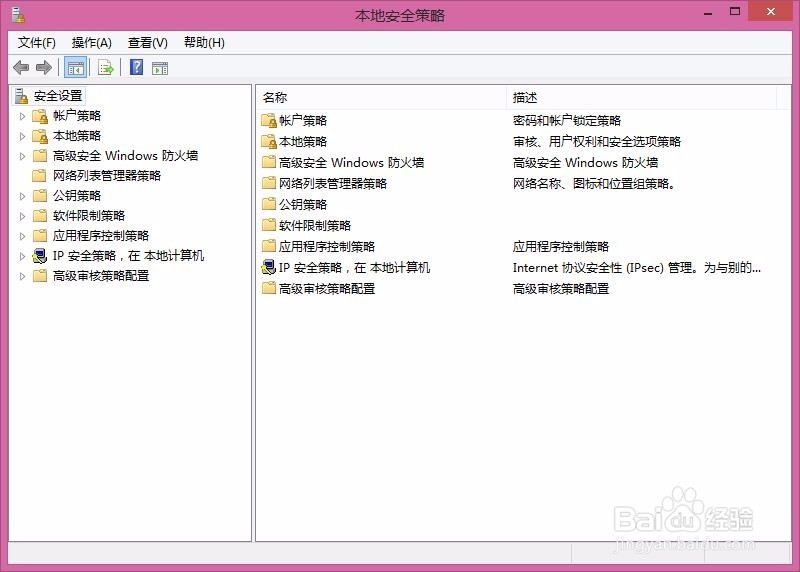This screenshot has width=800, height=572.
Task: Click 应用程序控制策略 list folder icon
Action: pyautogui.click(x=269, y=246)
